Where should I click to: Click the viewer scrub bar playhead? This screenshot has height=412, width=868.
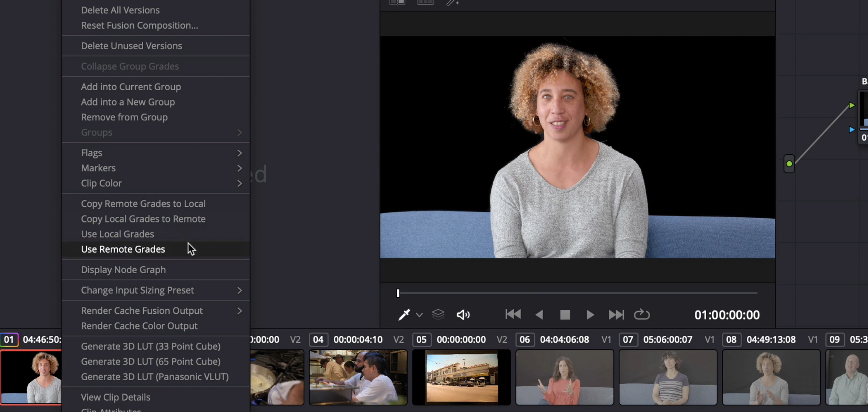(398, 293)
